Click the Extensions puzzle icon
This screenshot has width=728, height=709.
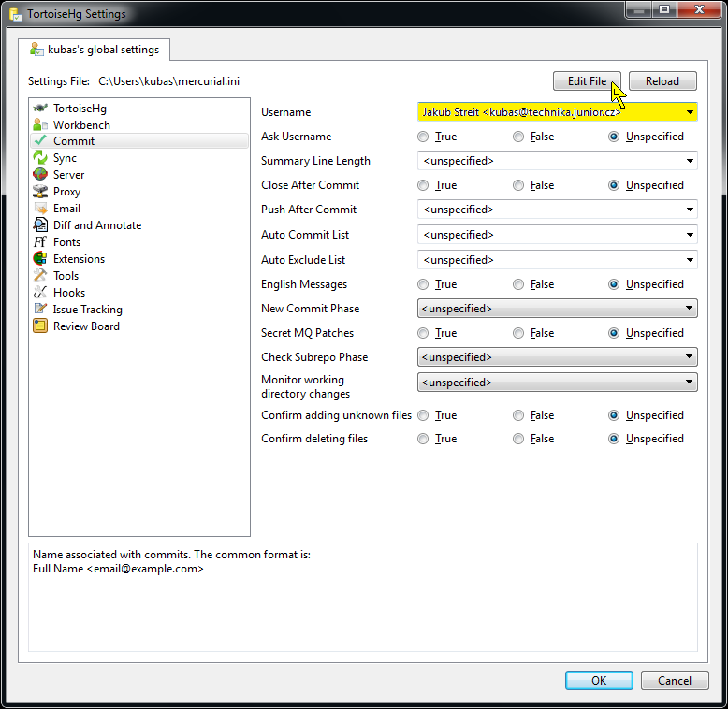point(40,258)
